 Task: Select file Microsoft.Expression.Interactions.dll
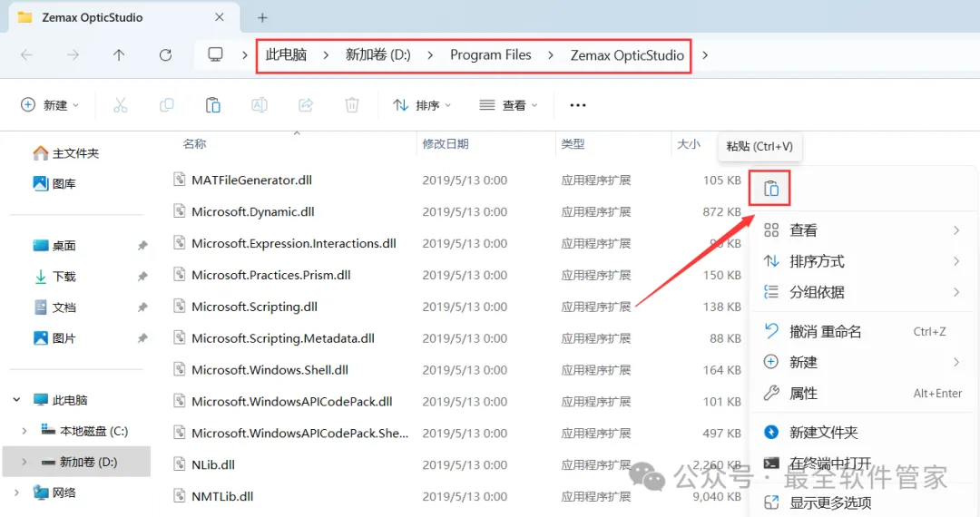(x=294, y=243)
